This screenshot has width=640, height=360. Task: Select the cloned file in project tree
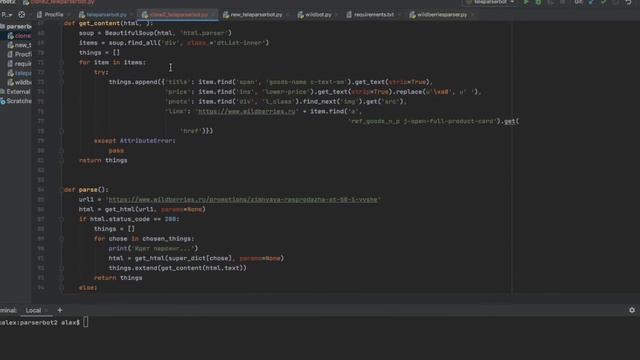19,36
